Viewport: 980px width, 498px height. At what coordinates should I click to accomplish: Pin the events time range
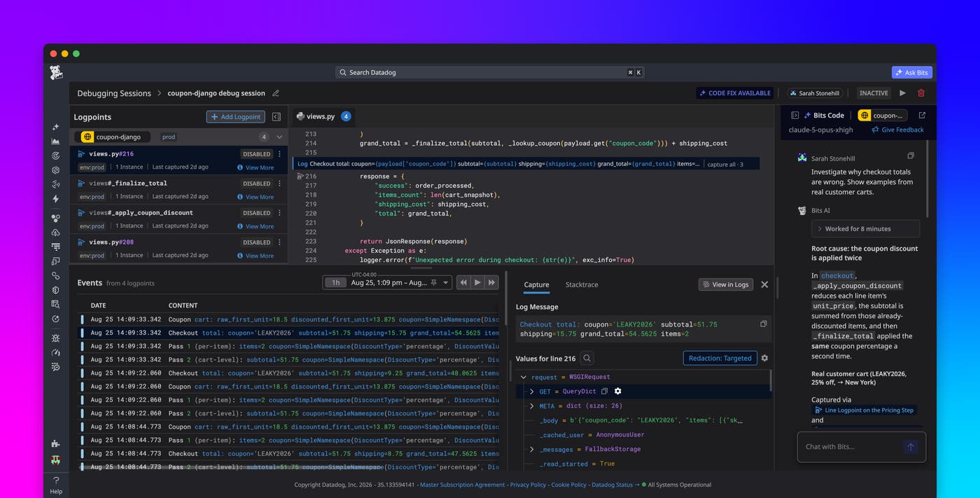pos(433,282)
